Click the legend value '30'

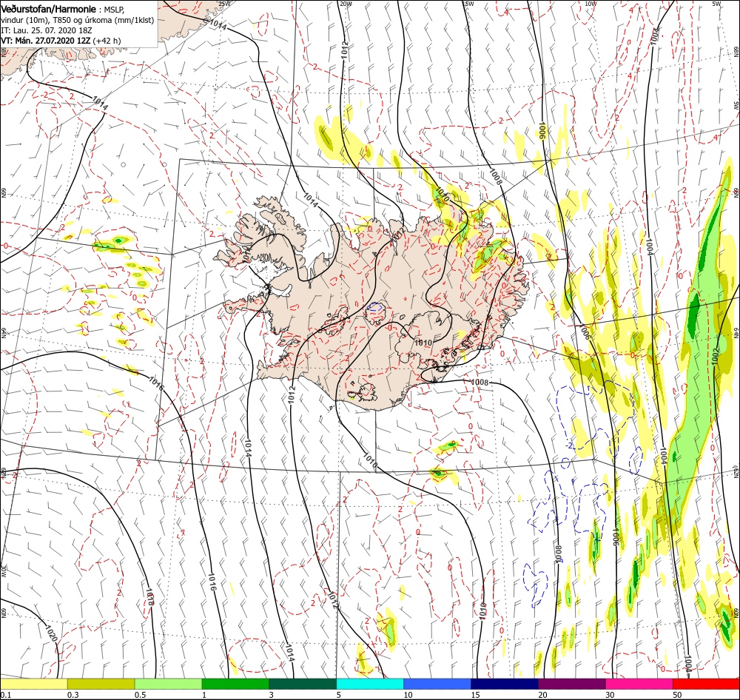click(x=610, y=694)
